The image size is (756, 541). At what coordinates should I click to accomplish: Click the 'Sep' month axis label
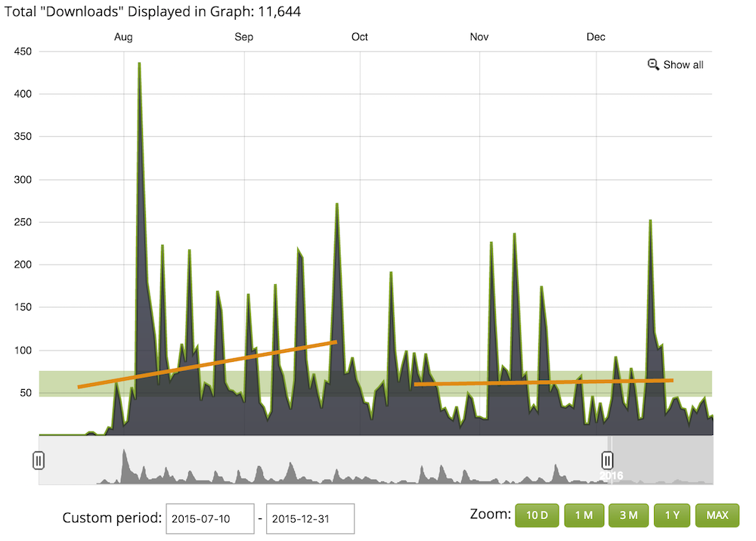tap(244, 37)
